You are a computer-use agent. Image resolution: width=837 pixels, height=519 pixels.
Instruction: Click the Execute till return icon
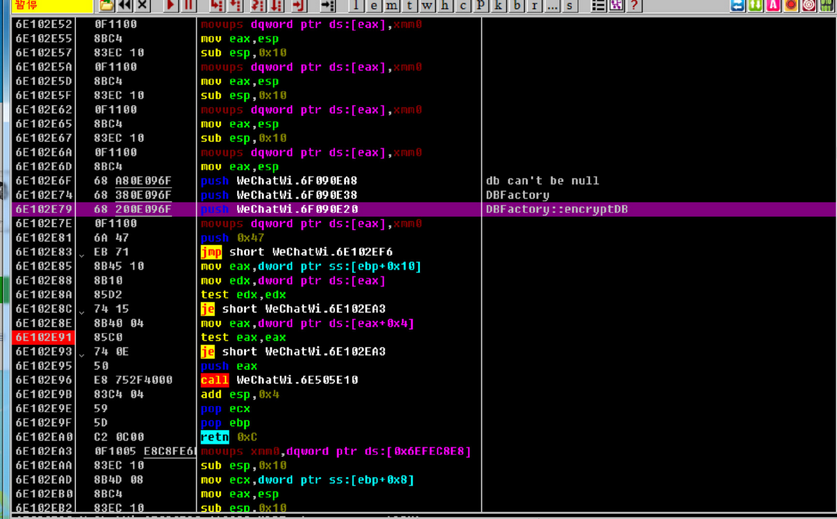pos(299,5)
